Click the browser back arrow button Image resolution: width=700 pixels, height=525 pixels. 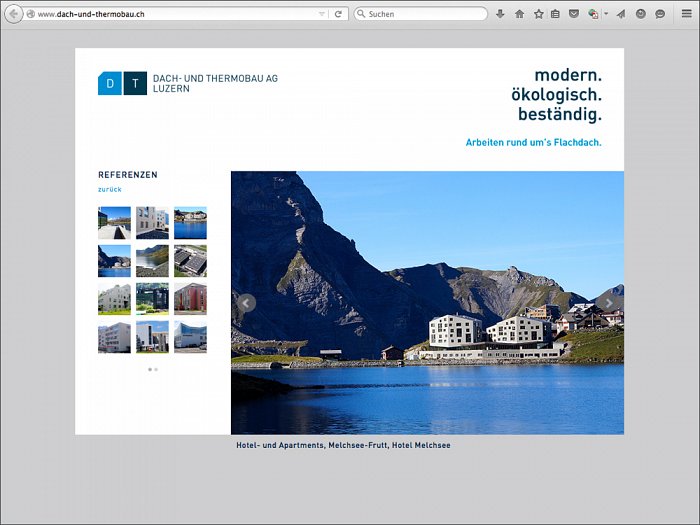click(14, 14)
